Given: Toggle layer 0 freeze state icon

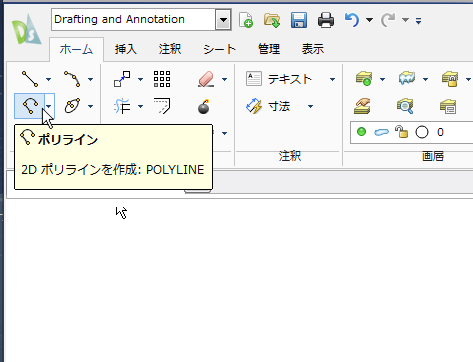Looking at the screenshot, I should pyautogui.click(x=381, y=132).
